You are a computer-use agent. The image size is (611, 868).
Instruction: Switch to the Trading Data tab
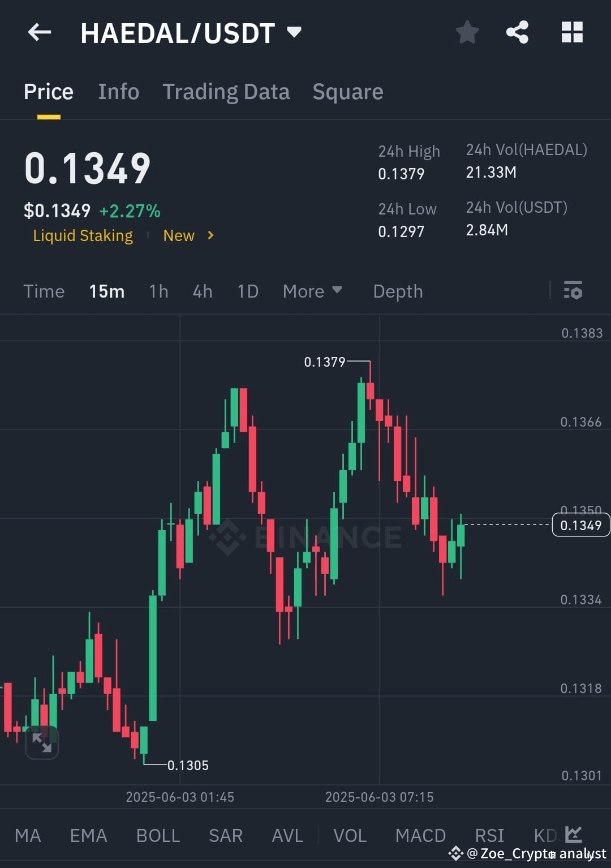226,92
